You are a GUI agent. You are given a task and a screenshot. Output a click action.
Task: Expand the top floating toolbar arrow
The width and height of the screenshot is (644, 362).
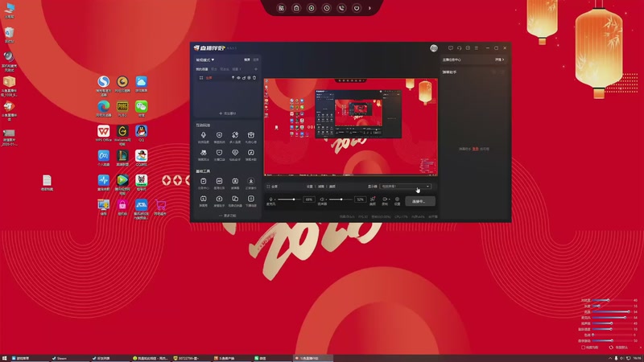coord(369,8)
